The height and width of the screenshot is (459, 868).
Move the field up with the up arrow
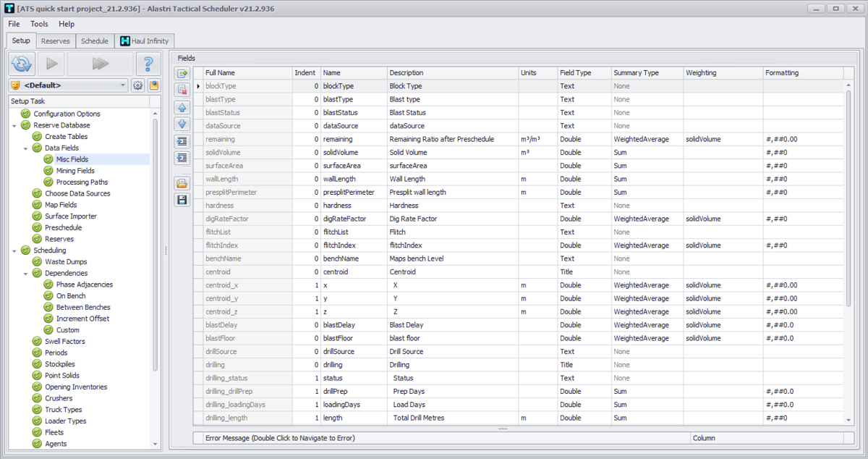(x=182, y=107)
